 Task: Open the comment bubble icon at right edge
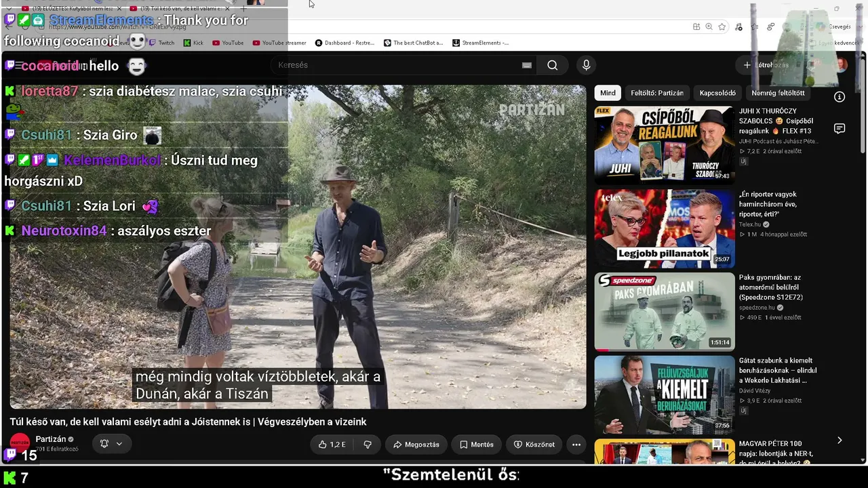[840, 129]
